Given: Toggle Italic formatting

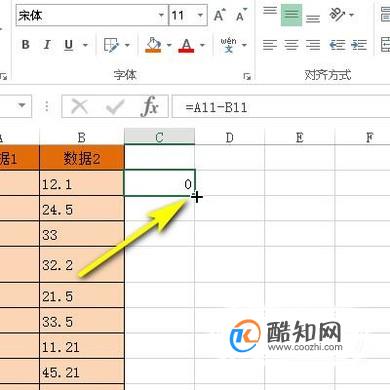Looking at the screenshot, I should coord(47,45).
